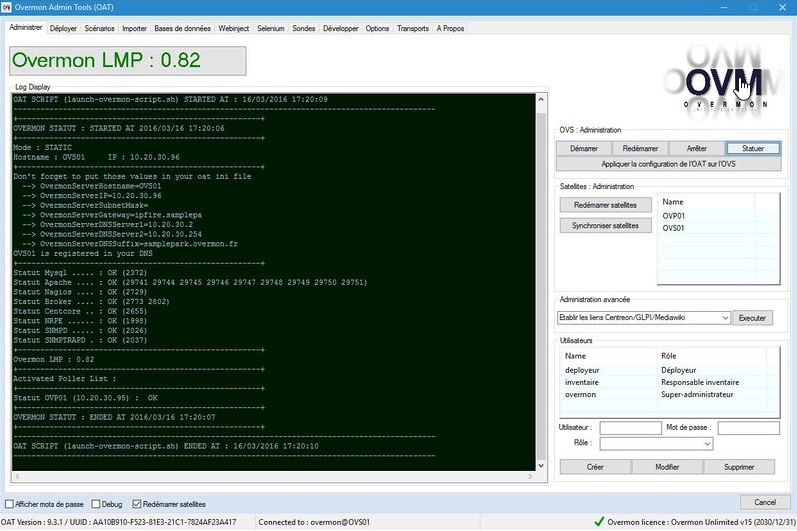Switch to the Déployer tab
Viewport: 797px width, 531px height.
[64, 29]
